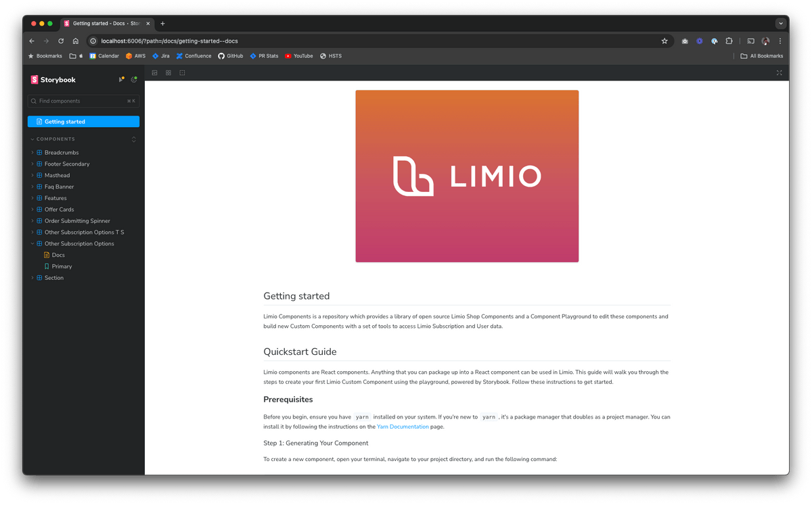Open the Chrome three-dot menu
This screenshot has height=505, width=812.
point(780,41)
